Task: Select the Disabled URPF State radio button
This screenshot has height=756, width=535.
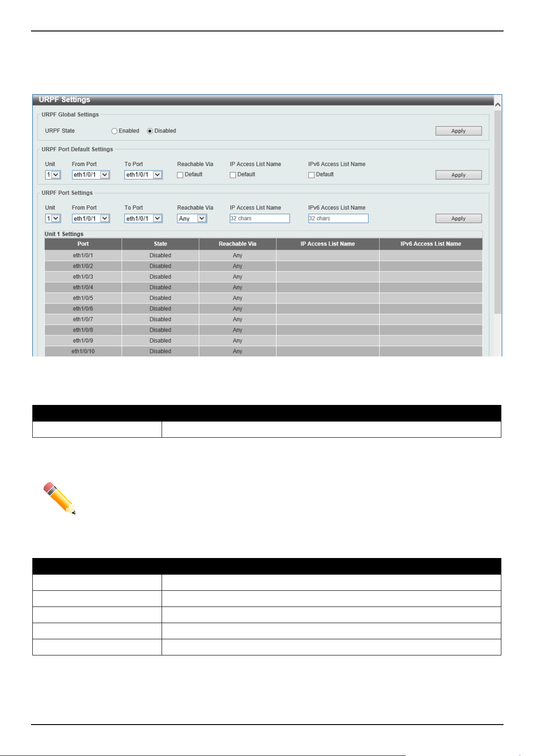Action: tap(150, 131)
